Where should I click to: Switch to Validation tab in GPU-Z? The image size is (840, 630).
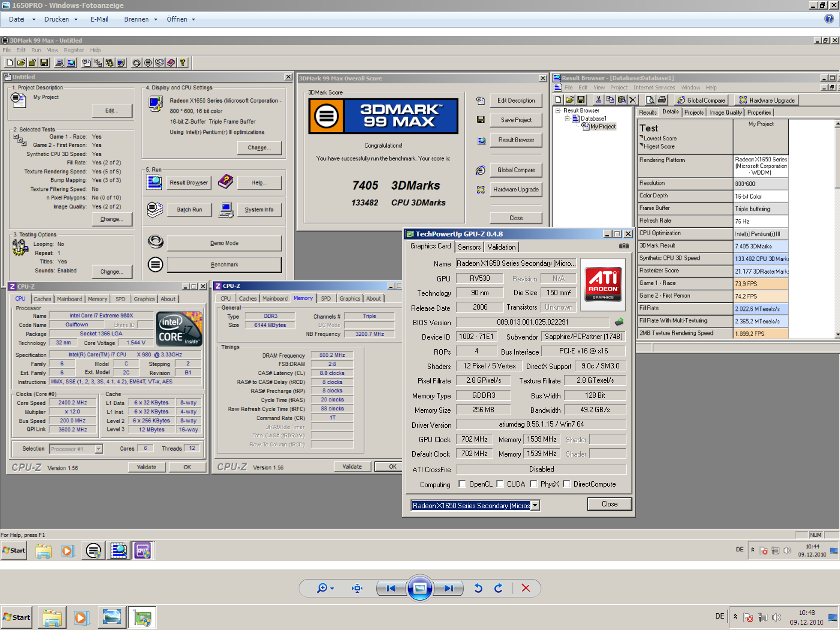click(x=502, y=247)
